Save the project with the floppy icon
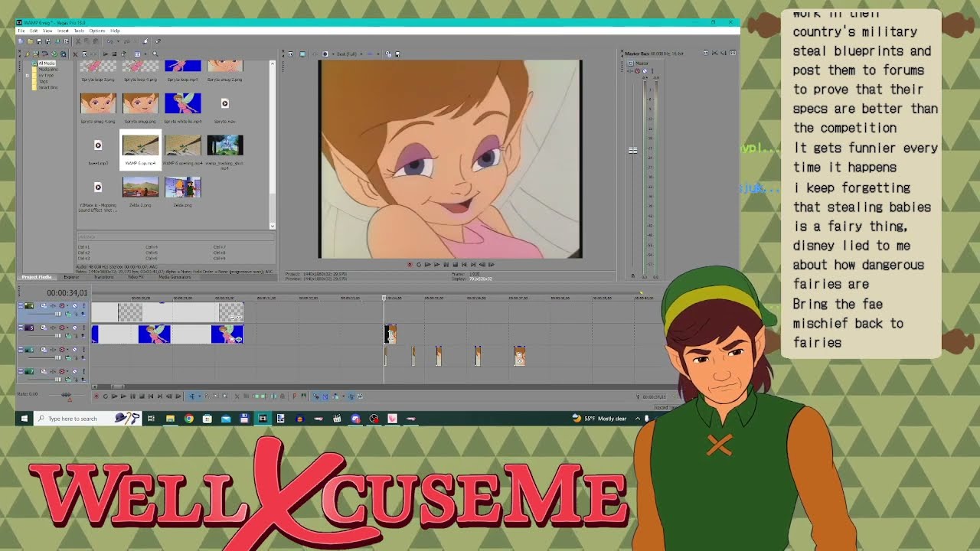 tap(39, 41)
